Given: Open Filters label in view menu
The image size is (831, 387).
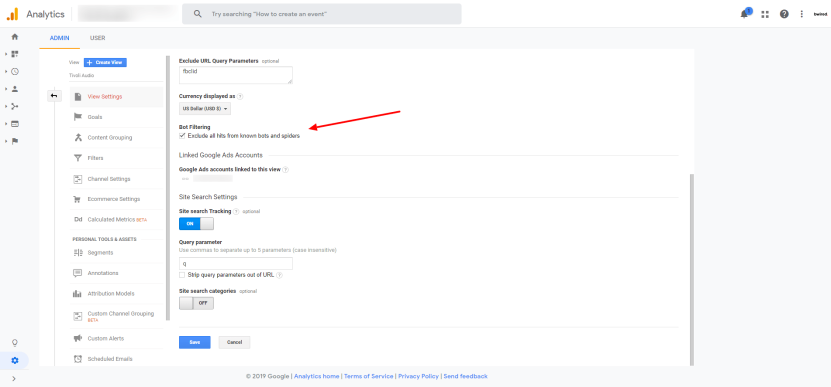Looking at the screenshot, I should pyautogui.click(x=95, y=158).
